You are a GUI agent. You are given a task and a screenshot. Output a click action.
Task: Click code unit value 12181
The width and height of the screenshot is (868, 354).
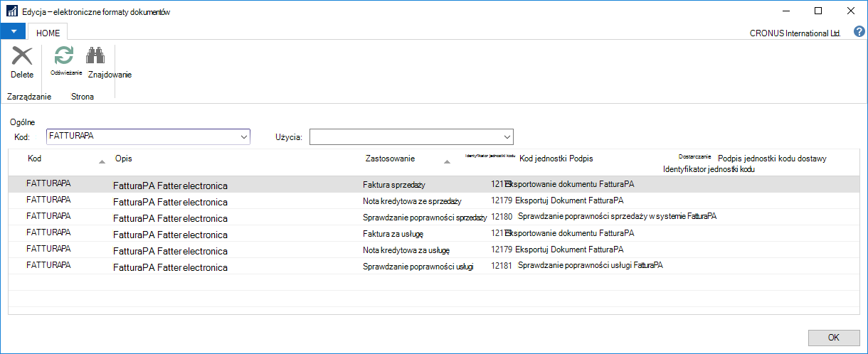[x=502, y=265]
